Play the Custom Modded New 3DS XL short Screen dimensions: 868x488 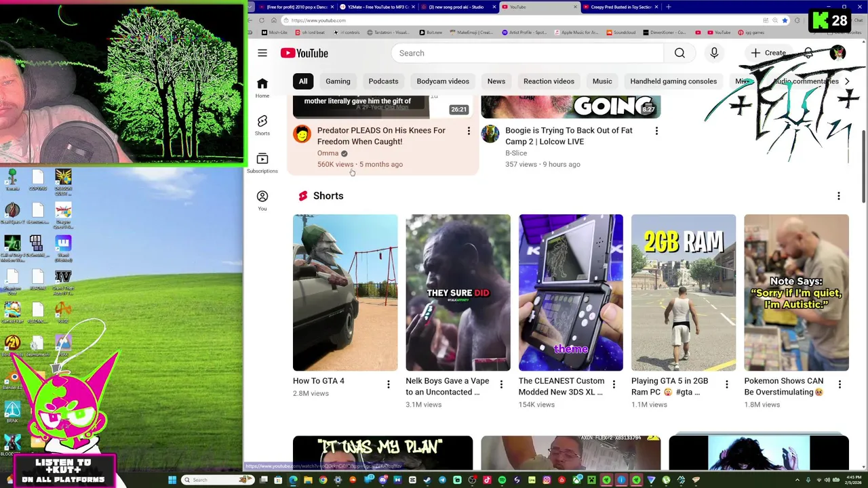coord(570,293)
